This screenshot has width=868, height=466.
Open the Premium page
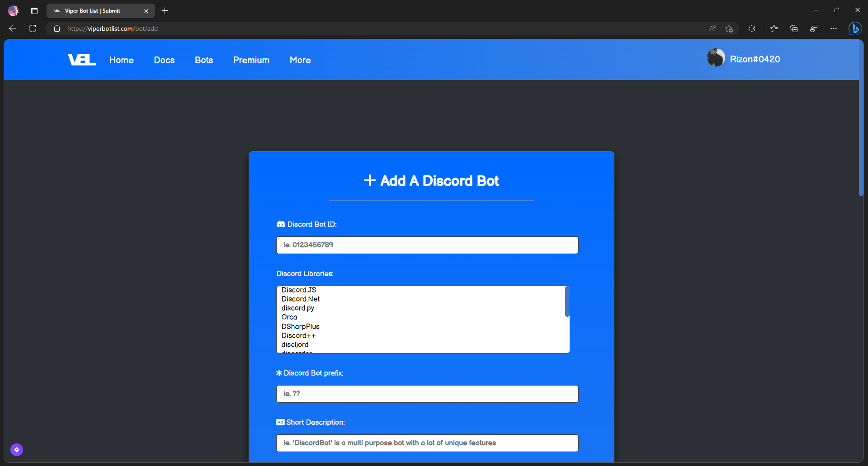point(251,60)
